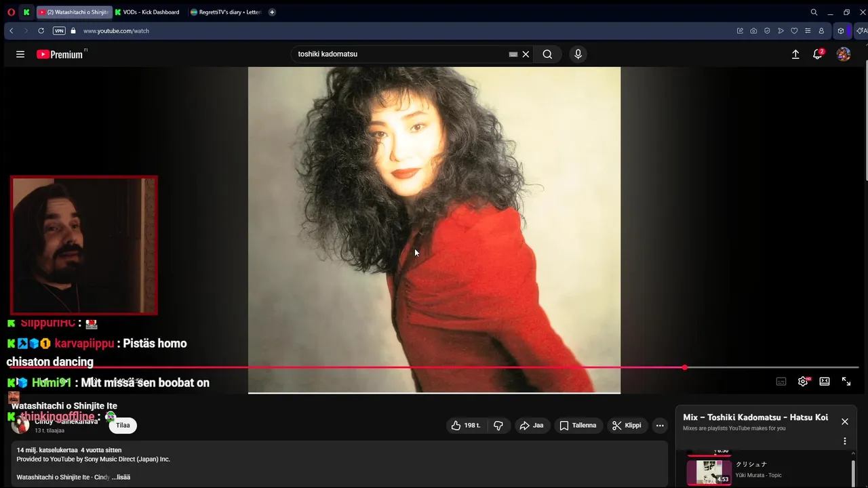Close the Mix playlist panel
Screen dimensions: 868x488
click(845, 422)
